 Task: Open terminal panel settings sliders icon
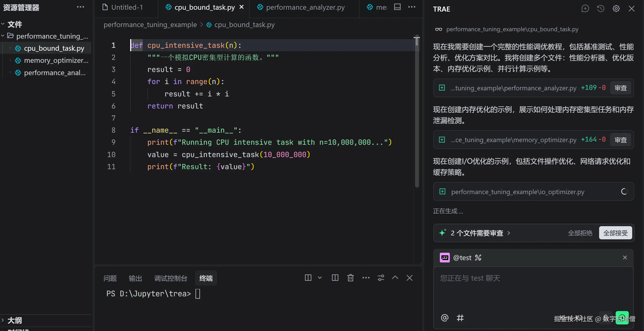click(x=381, y=278)
